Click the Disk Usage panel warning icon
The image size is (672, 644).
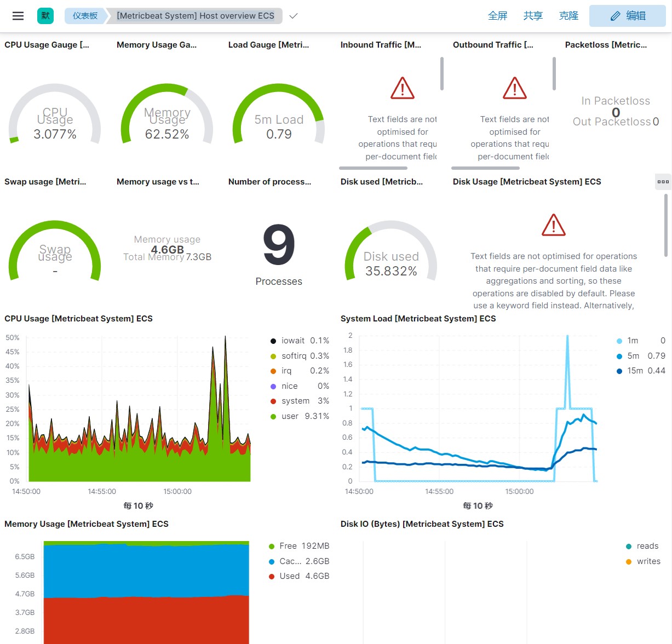point(554,225)
